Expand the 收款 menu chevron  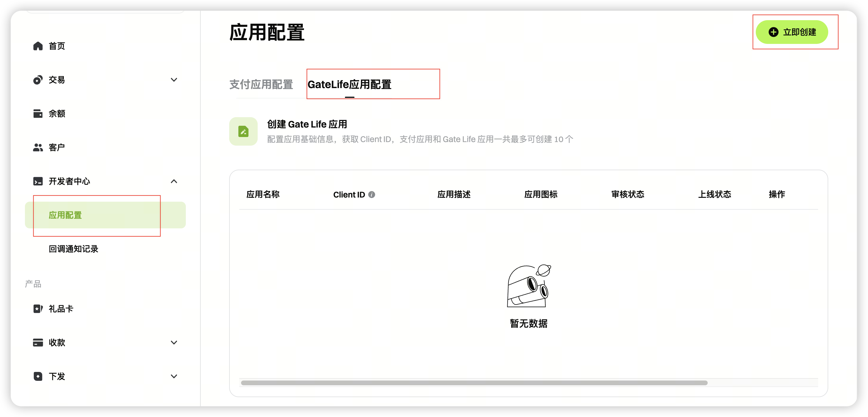174,342
